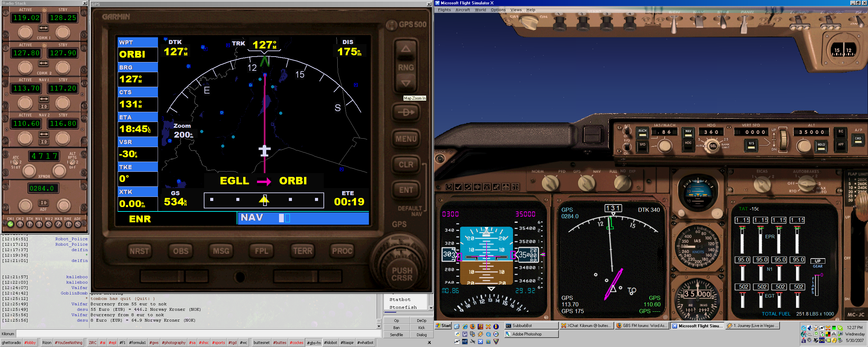868x347 pixels.
Task: Click the GPS OBS button
Action: (181, 251)
